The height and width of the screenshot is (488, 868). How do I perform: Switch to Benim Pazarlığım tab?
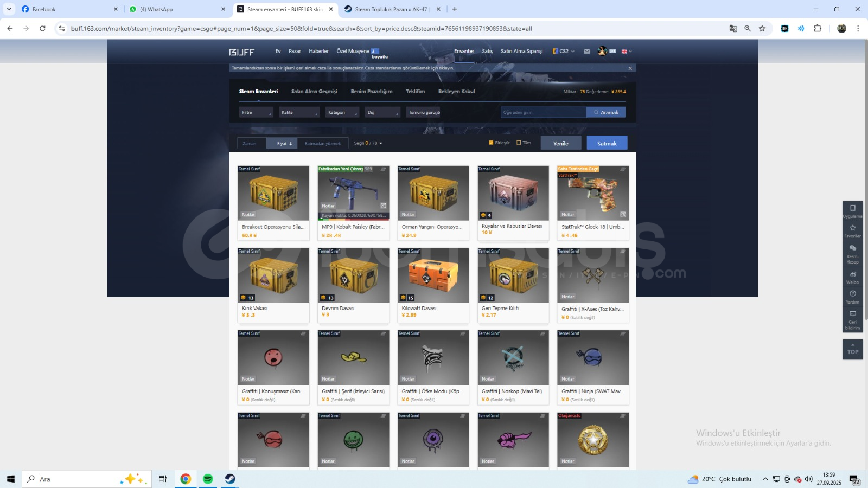[x=372, y=91]
